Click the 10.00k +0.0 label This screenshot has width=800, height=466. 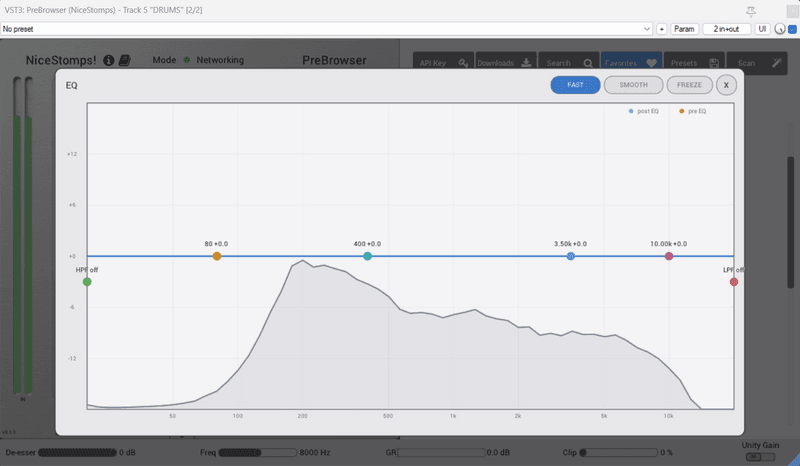[x=668, y=244]
